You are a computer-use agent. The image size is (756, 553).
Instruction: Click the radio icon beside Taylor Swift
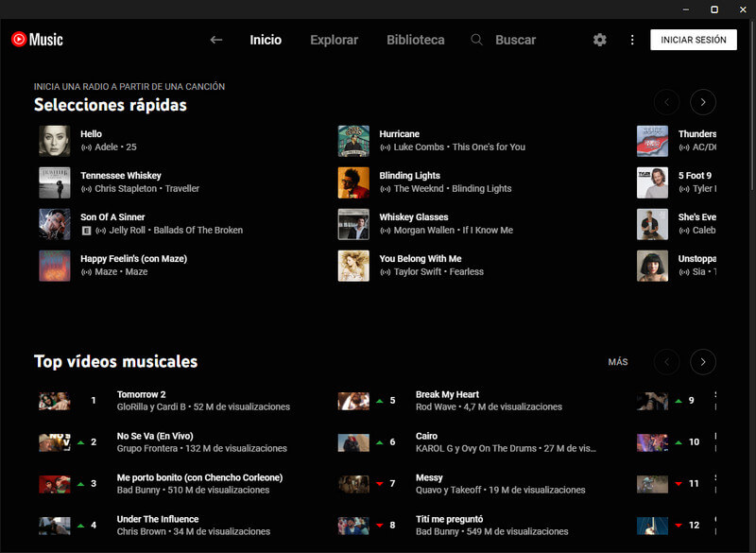(x=386, y=272)
